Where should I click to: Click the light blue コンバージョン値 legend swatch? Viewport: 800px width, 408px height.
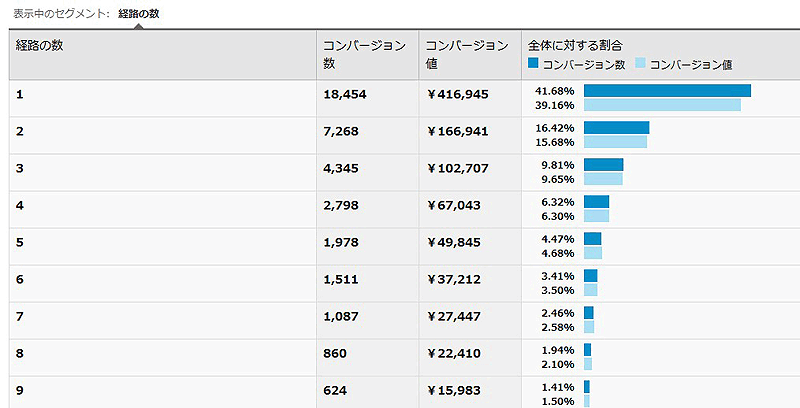pyautogui.click(x=640, y=64)
